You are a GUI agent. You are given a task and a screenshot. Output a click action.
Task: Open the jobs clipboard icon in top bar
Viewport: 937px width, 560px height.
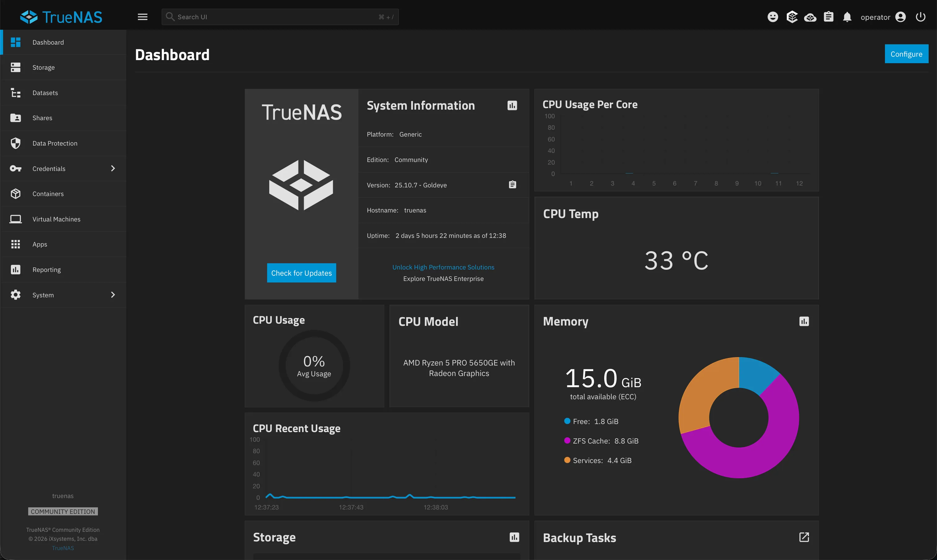pyautogui.click(x=829, y=17)
